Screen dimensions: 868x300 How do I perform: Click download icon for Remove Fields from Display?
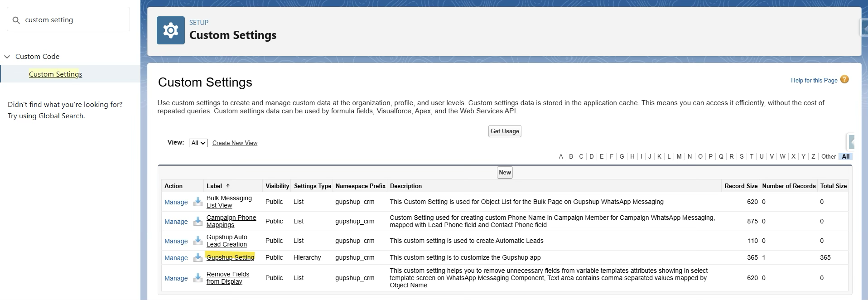point(198,278)
